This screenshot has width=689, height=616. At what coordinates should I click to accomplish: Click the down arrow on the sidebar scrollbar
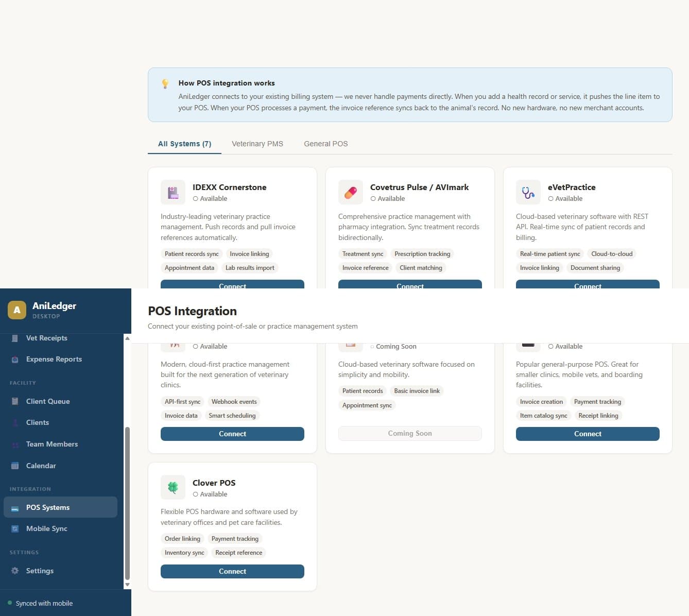[x=127, y=585]
